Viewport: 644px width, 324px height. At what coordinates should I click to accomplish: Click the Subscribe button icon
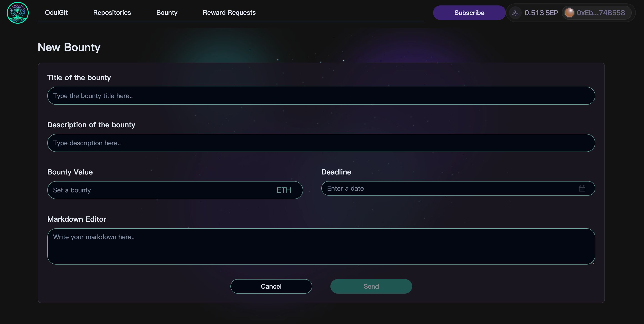click(x=469, y=12)
